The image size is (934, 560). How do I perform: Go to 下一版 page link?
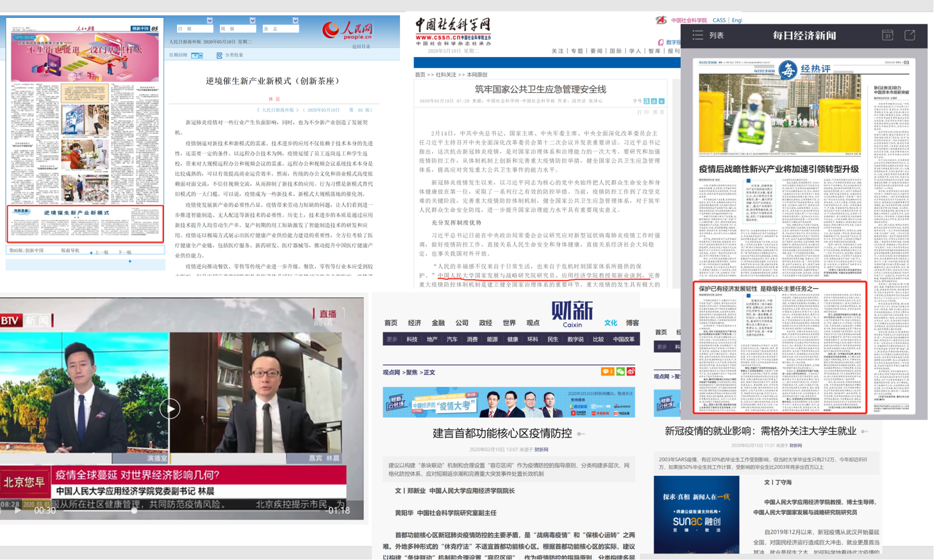[x=125, y=252]
